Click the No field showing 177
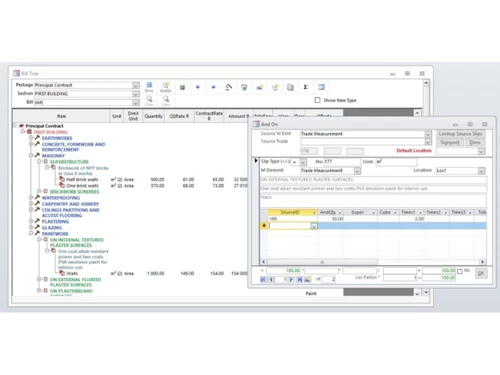The image size is (500, 375). [342, 162]
